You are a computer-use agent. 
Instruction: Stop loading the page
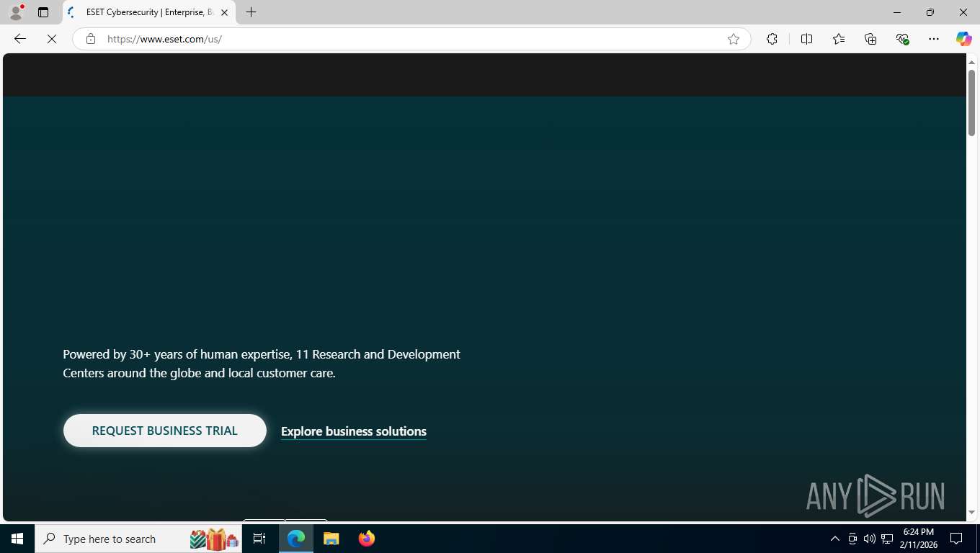52,39
